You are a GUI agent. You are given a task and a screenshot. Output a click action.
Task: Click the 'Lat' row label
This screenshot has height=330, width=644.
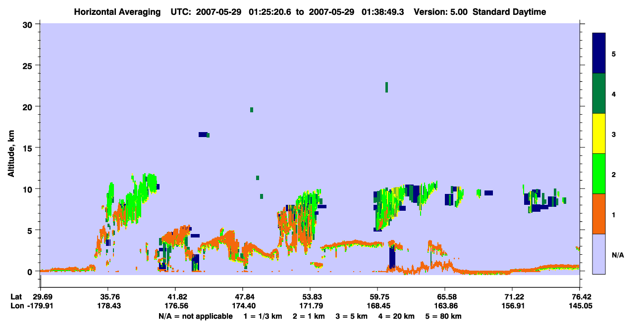pyautogui.click(x=16, y=297)
